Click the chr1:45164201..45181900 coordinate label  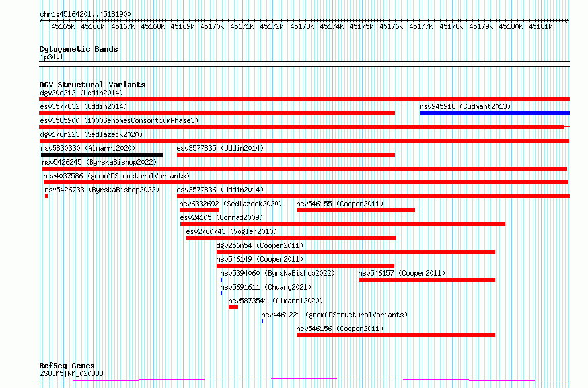click(x=85, y=14)
